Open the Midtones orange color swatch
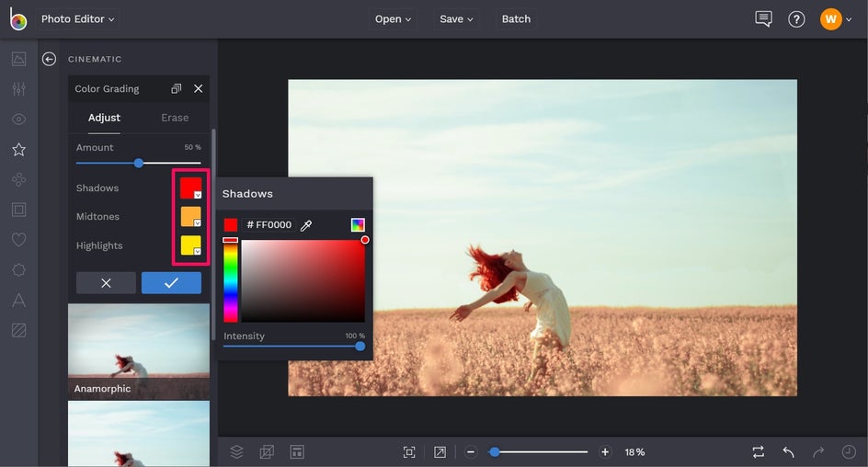 (191, 216)
